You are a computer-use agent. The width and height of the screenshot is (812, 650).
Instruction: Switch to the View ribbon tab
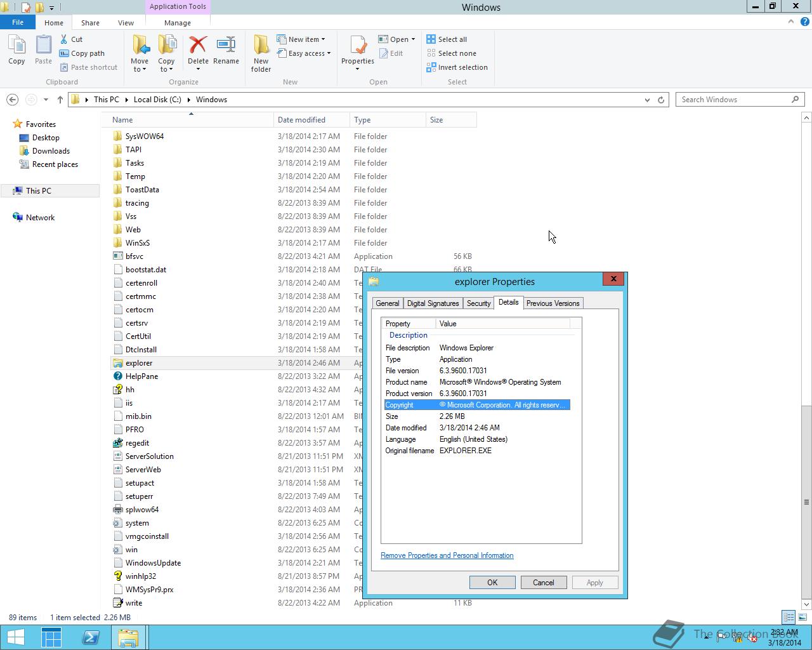click(x=126, y=23)
